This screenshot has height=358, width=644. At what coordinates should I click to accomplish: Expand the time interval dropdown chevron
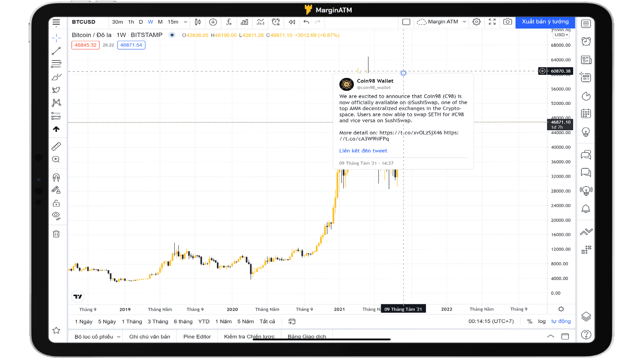click(185, 22)
